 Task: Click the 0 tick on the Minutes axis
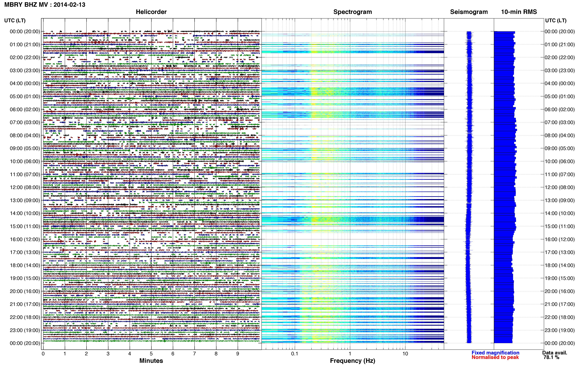(x=43, y=354)
